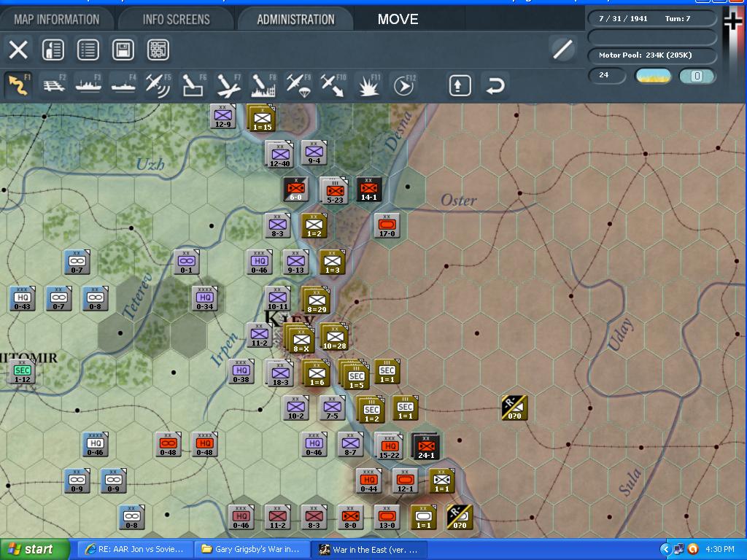747x560 pixels.
Task: Click the Motor Pool 234K (205K) readout
Action: click(x=652, y=55)
